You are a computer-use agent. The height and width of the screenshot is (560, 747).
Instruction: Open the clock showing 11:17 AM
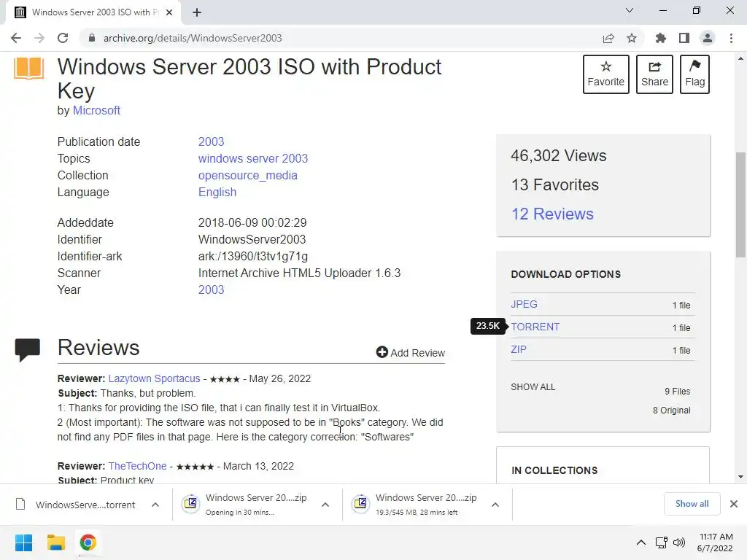715,542
